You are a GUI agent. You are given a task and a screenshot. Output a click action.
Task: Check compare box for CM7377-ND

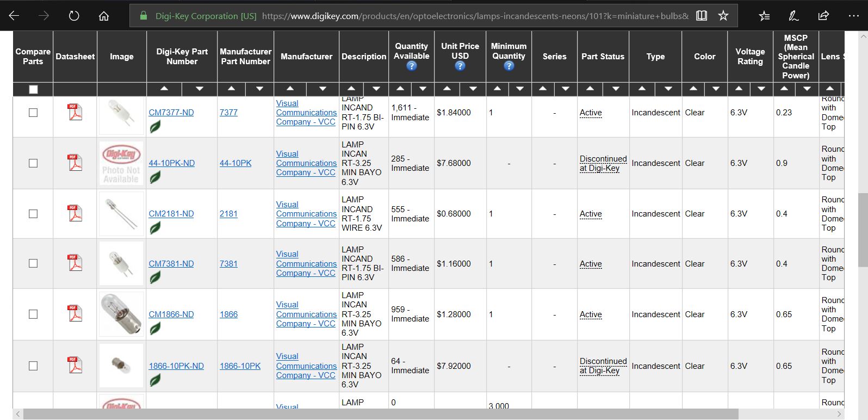tap(33, 113)
